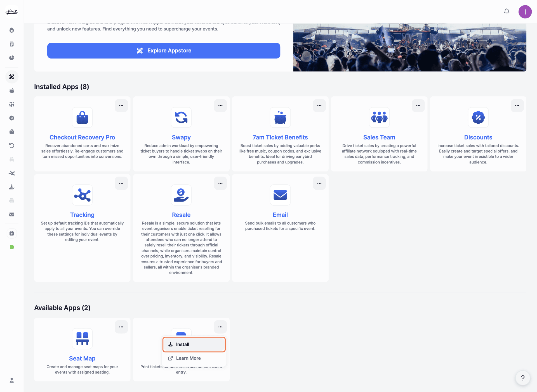The image size is (537, 392).
Task: Click the Resale app dollar-hand icon
Action: pos(181,195)
